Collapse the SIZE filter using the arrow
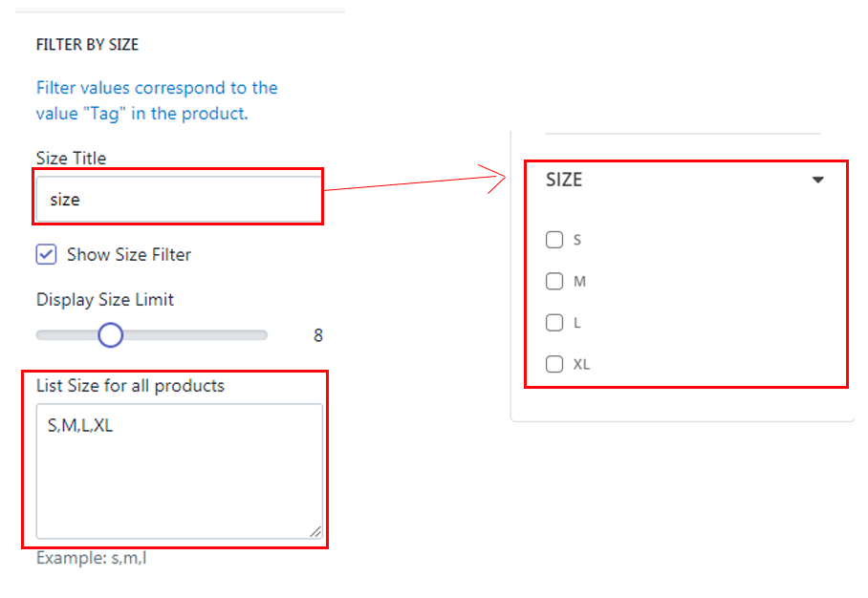Image resolution: width=868 pixels, height=598 pixels. pos(817,180)
